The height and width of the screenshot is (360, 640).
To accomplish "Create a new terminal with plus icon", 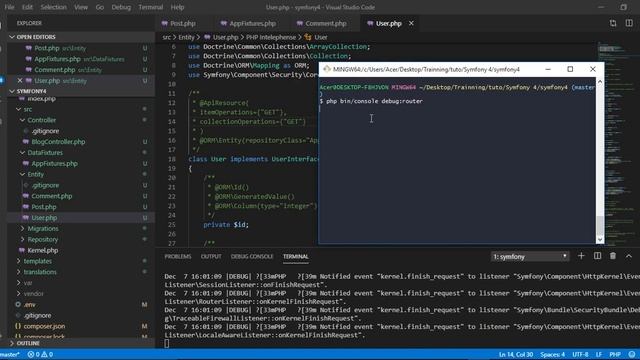I will pyautogui.click(x=581, y=256).
